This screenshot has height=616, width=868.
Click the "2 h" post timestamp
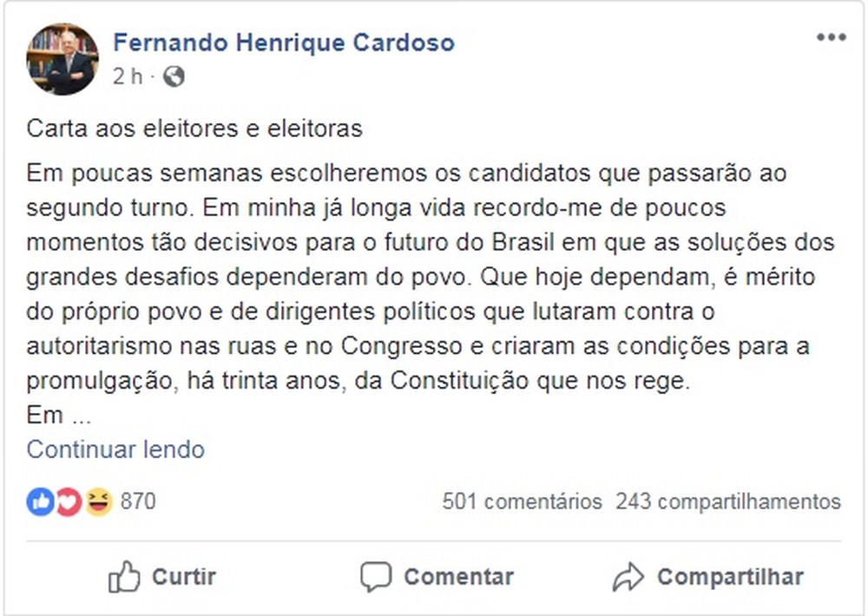127,76
